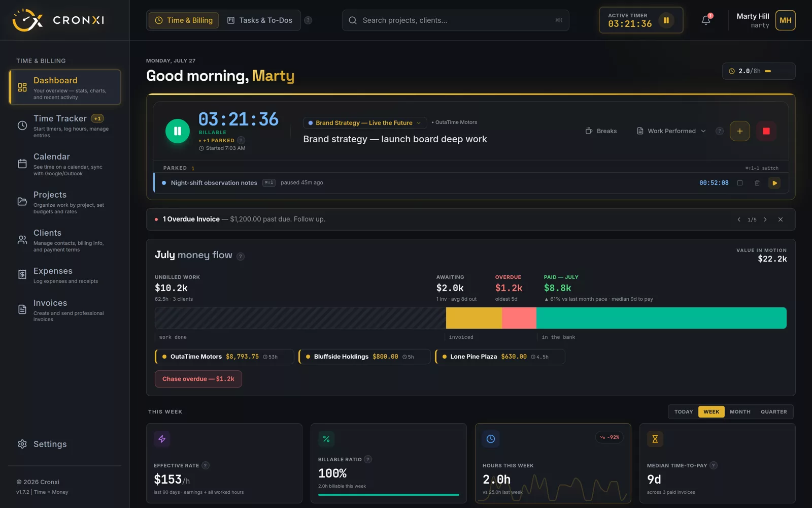Click Chase overdue — $1.2k button
812x508 pixels.
198,379
